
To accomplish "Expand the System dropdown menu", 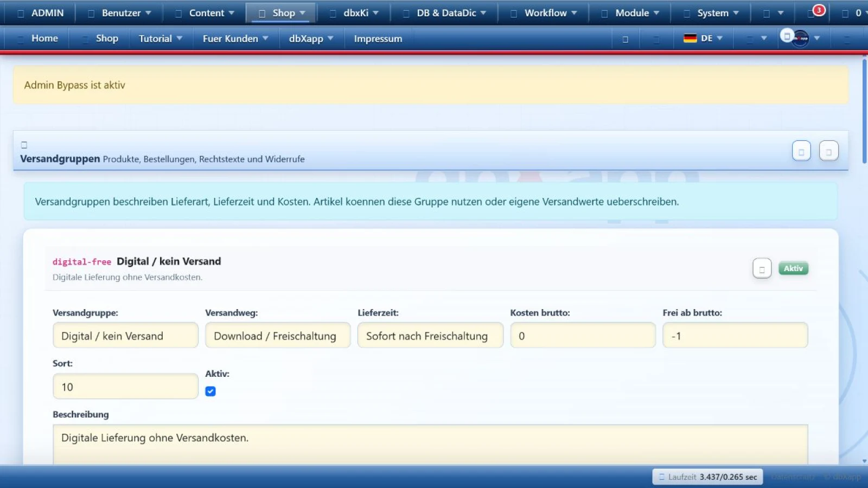I will pos(712,13).
